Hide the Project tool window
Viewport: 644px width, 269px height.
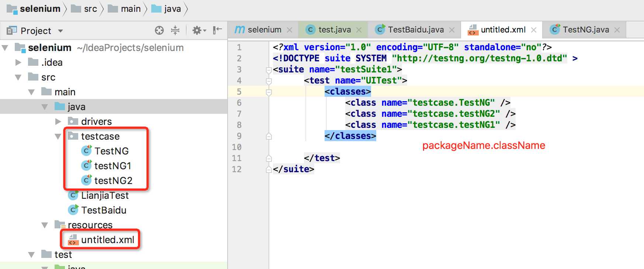pyautogui.click(x=218, y=30)
